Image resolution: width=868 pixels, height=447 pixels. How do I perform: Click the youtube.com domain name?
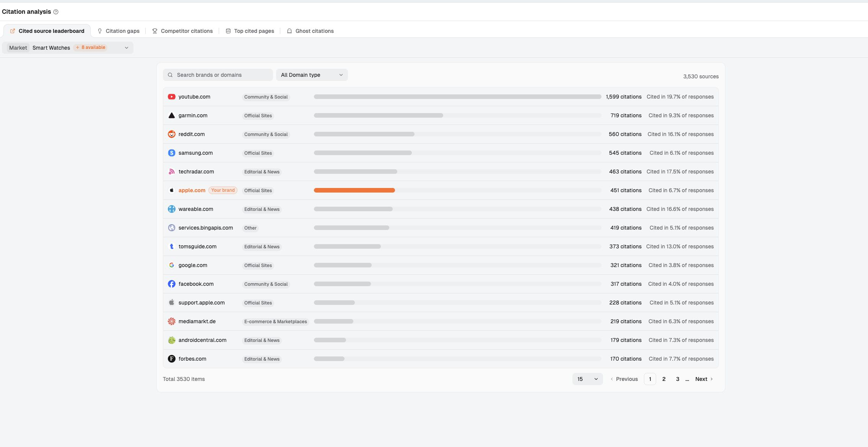coord(194,97)
